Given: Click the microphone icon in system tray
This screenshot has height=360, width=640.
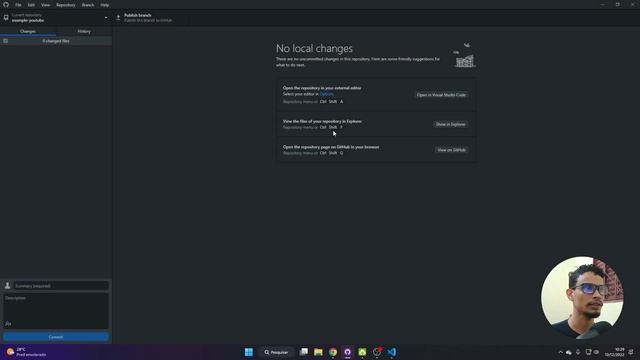Looking at the screenshot, I should (x=578, y=352).
